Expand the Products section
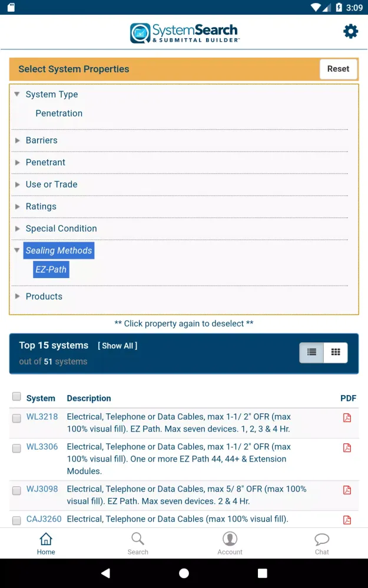 17,296
